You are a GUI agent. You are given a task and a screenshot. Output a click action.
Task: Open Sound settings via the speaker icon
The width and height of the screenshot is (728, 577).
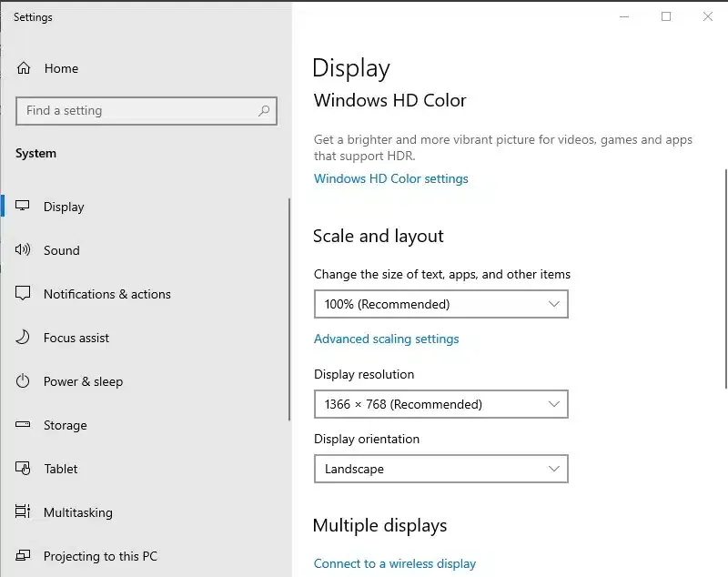(22, 250)
